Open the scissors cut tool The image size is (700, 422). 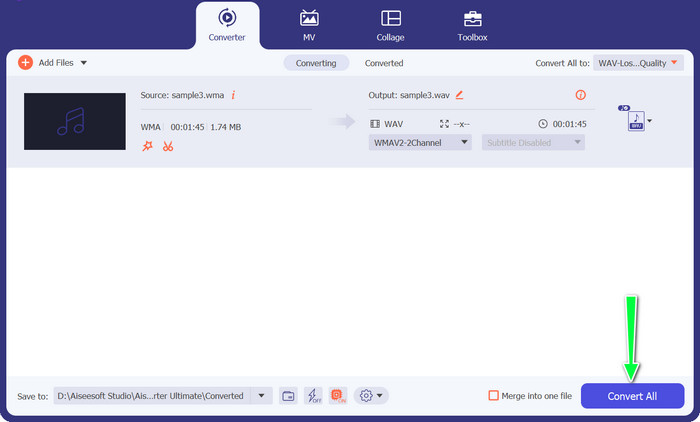pyautogui.click(x=168, y=146)
